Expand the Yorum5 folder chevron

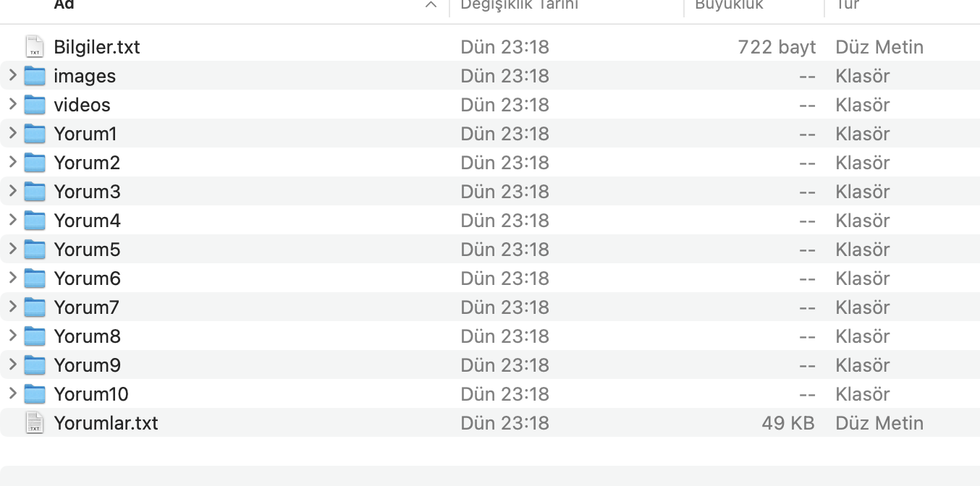point(12,249)
